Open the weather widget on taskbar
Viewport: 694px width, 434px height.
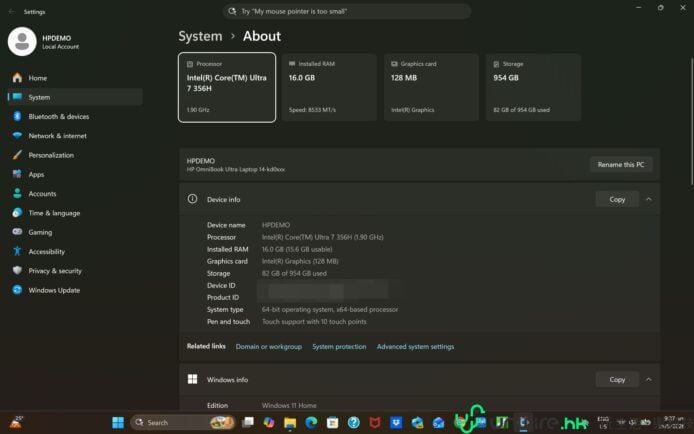[17, 422]
